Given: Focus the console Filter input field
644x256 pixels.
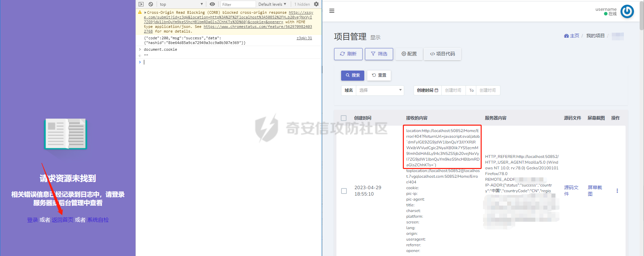Looking at the screenshot, I should [x=238, y=4].
